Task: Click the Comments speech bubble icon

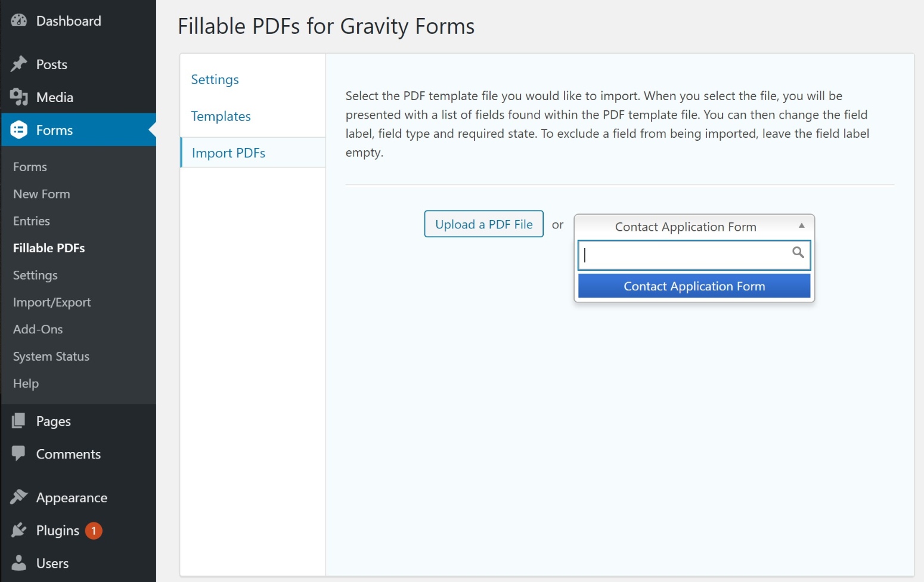Action: click(18, 453)
